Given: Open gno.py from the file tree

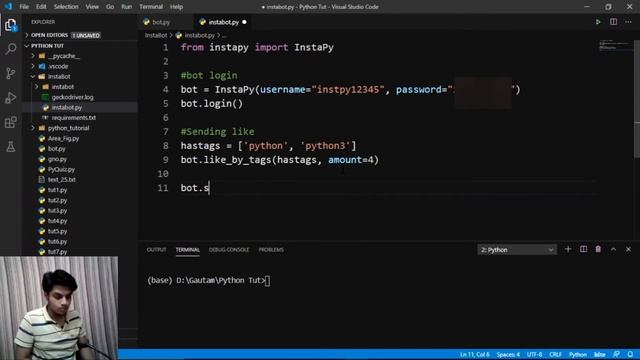Looking at the screenshot, I should [57, 159].
